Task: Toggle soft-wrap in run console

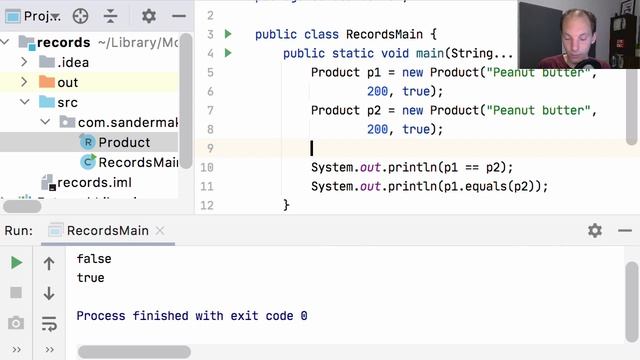Action: [49, 323]
